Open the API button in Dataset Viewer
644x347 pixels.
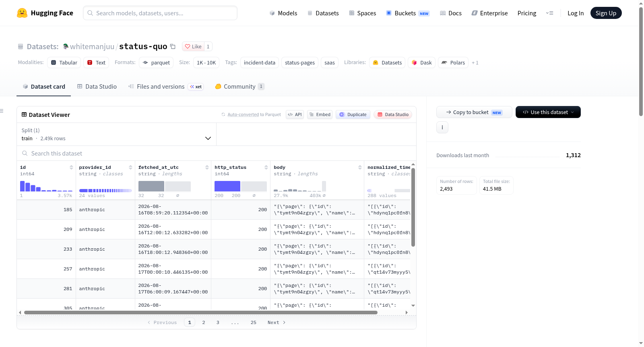coord(295,114)
